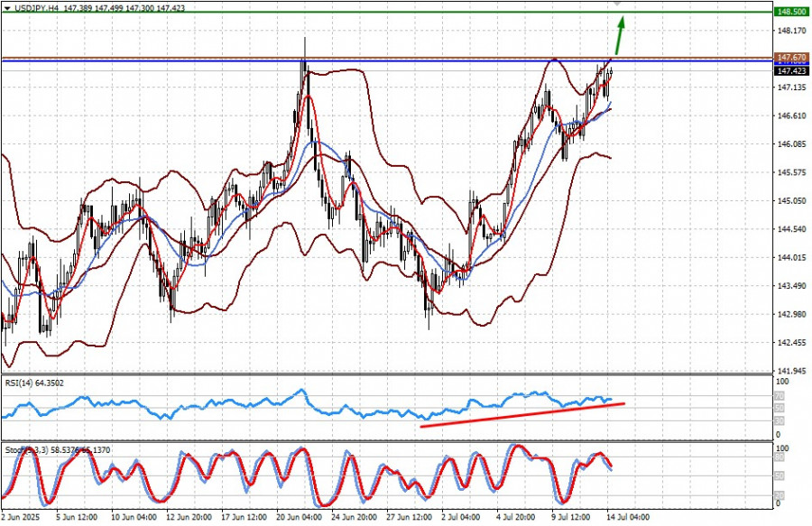Screen dimensions: 812x526
Task: Click the 2 Jun 2025 date label
Action: pyautogui.click(x=21, y=517)
